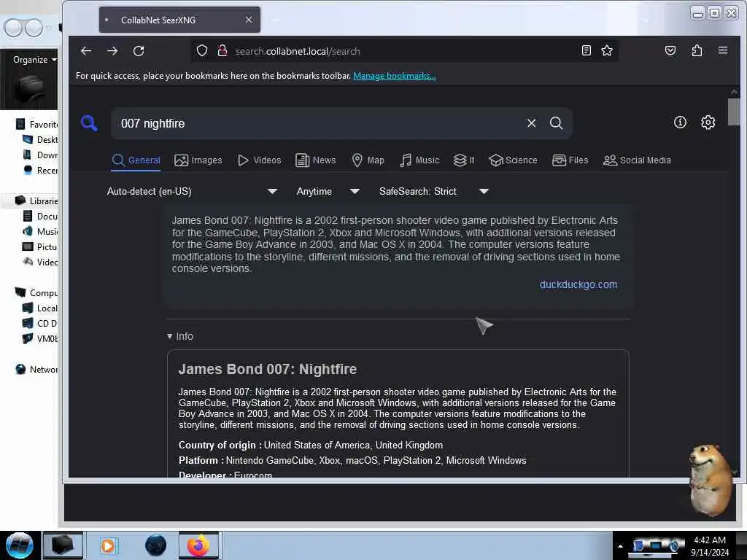Open the Explorer folder taskbar button
This screenshot has width=747, height=560.
point(63,545)
